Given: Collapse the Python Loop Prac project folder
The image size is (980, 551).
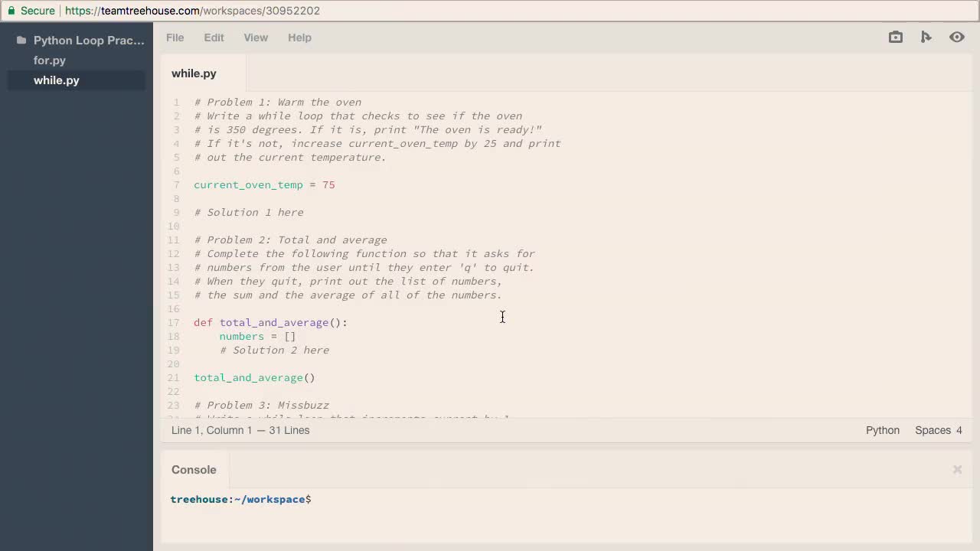Looking at the screenshot, I should pyautogui.click(x=89, y=40).
